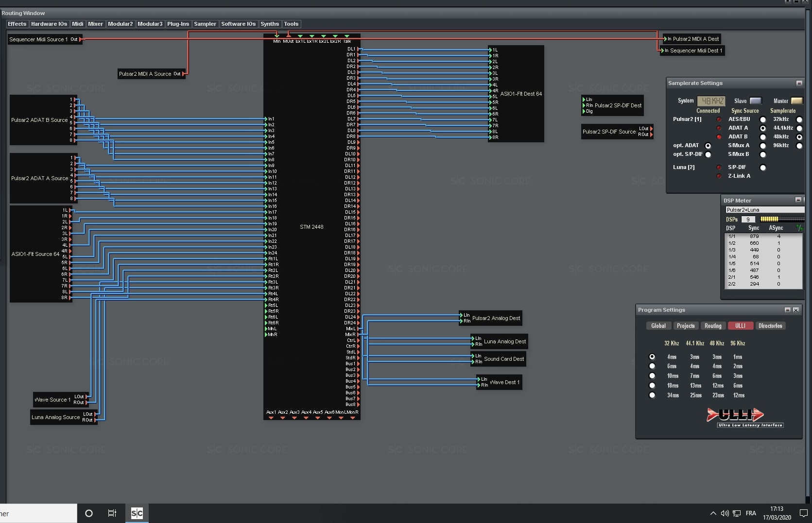Click the LIn port of Wave Dest 1
The width and height of the screenshot is (812, 523).
[479, 379]
